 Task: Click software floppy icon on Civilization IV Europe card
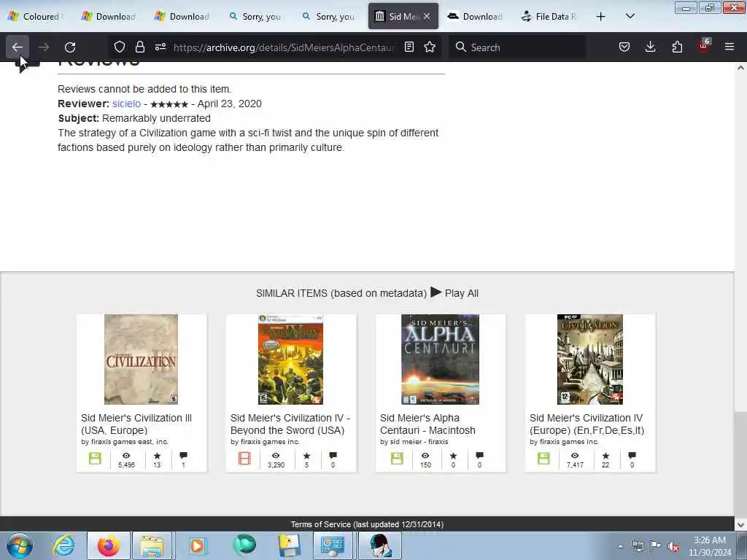click(x=543, y=459)
